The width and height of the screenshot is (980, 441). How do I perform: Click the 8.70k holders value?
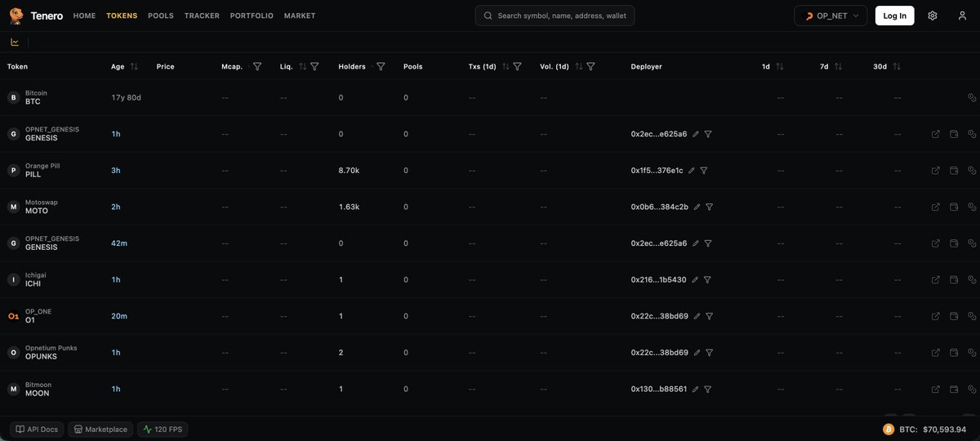click(x=350, y=171)
